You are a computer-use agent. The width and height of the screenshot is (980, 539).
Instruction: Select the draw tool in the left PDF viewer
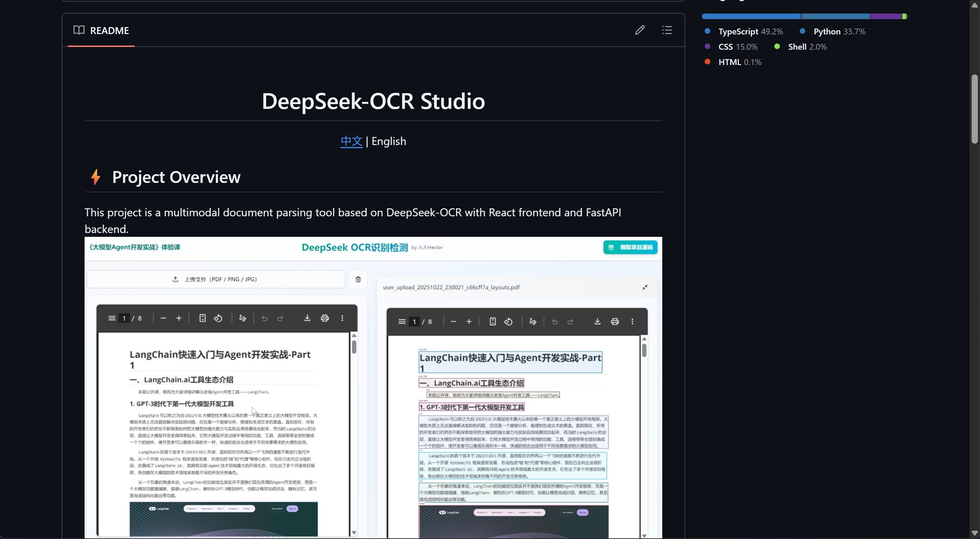(242, 318)
